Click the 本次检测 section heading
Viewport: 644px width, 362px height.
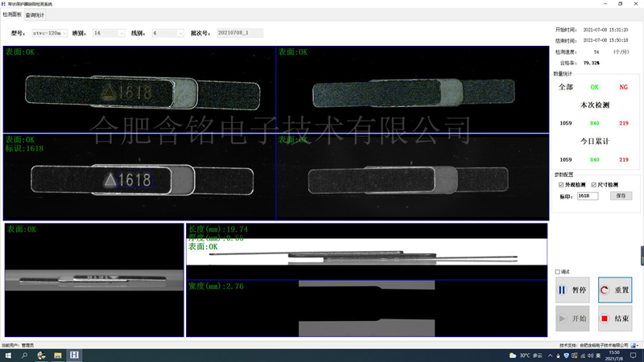point(594,105)
